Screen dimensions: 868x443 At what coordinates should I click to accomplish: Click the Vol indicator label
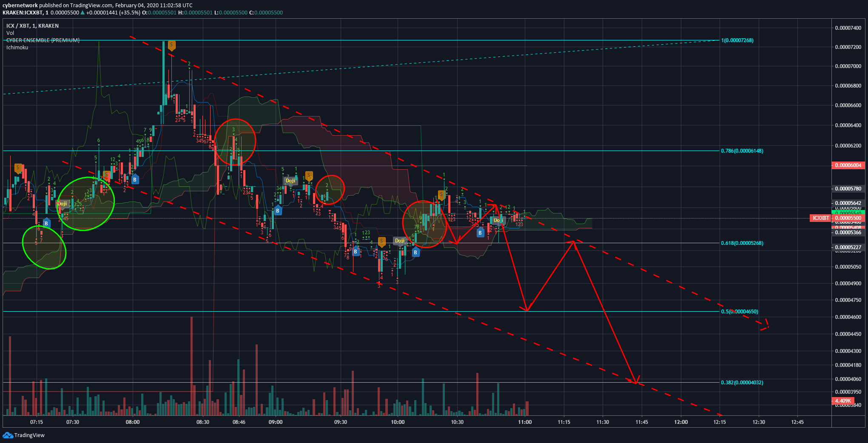[x=10, y=33]
